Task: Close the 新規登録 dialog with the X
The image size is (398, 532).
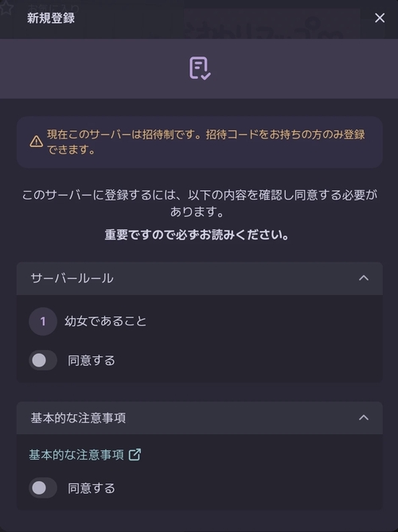Action: click(x=380, y=18)
